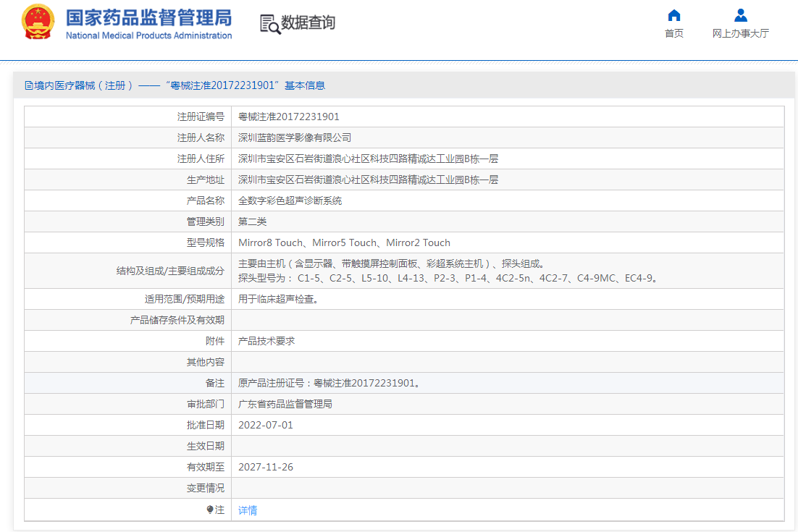The image size is (798, 532).
Task: Click 国家药品监督管理局 title text
Action: [x=148, y=18]
